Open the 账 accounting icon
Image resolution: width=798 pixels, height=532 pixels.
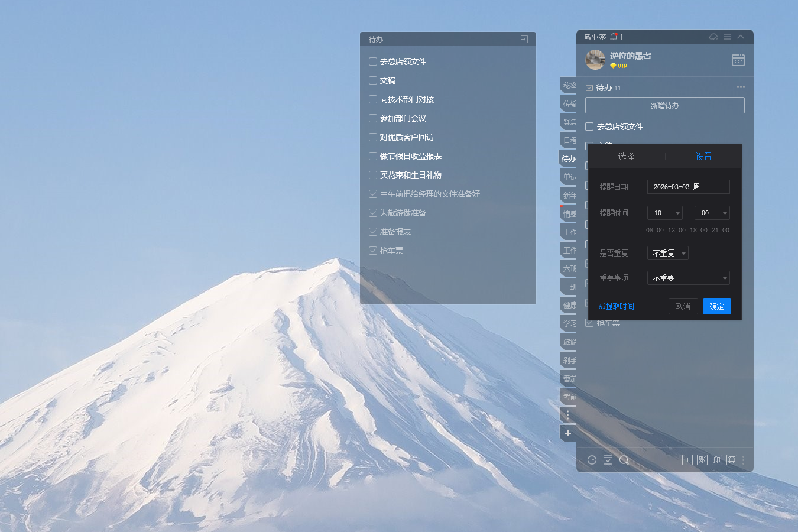(x=702, y=460)
